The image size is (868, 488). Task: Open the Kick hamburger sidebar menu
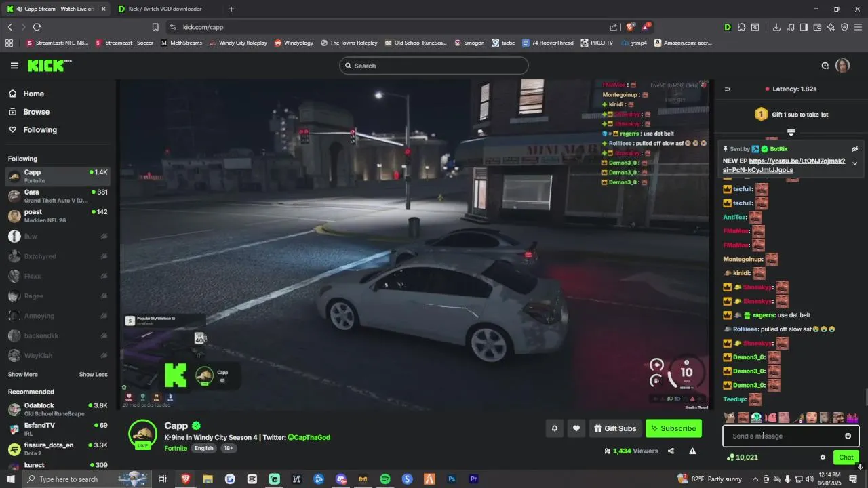click(x=14, y=66)
